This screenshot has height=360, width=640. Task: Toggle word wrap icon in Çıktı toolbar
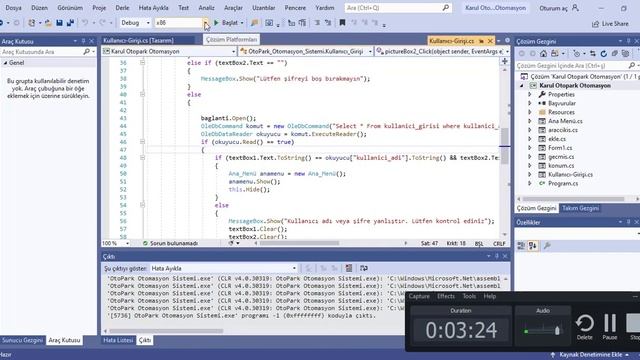363,268
